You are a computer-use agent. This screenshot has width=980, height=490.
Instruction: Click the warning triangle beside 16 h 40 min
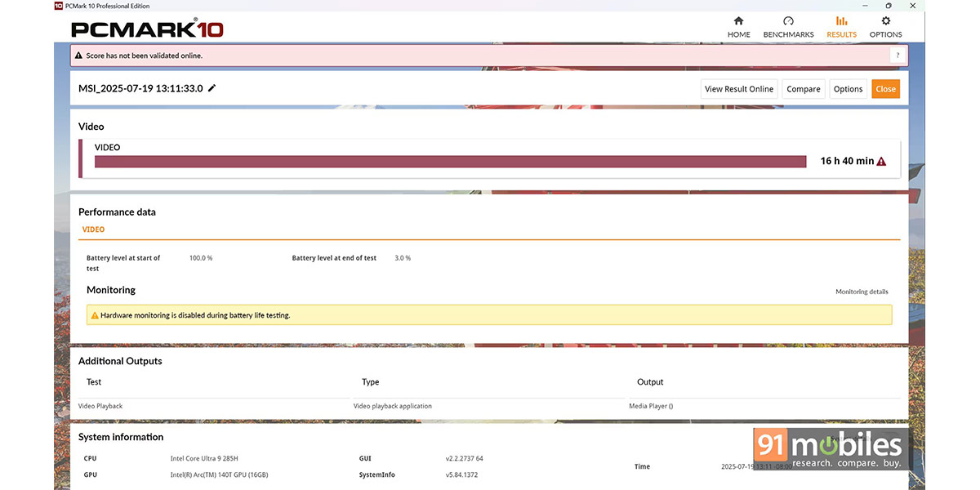(x=881, y=162)
